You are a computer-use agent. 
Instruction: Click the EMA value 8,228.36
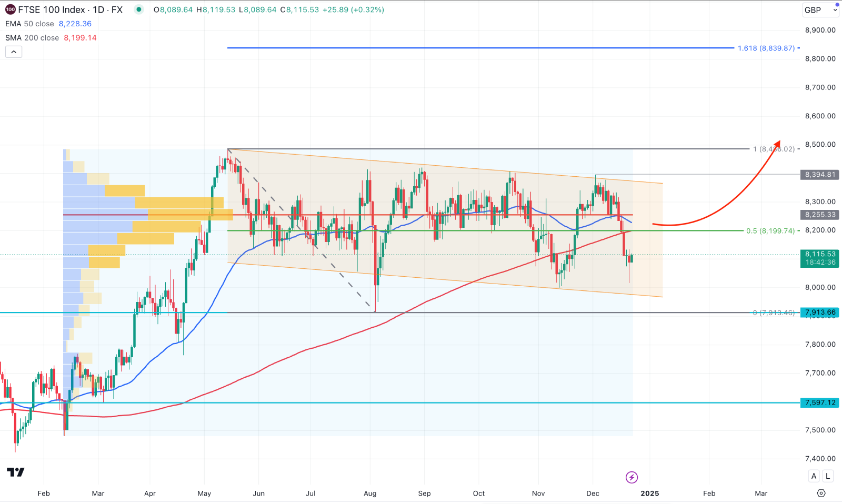click(x=75, y=24)
